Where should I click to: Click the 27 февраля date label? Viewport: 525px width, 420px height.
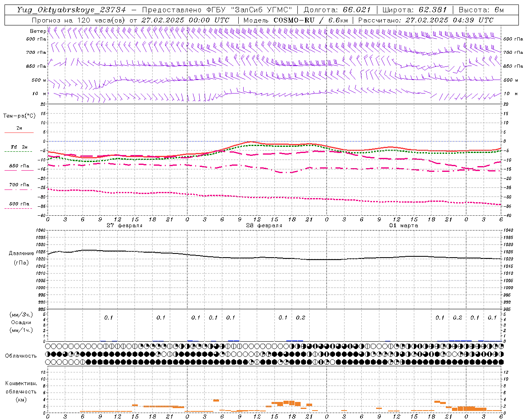pos(125,226)
